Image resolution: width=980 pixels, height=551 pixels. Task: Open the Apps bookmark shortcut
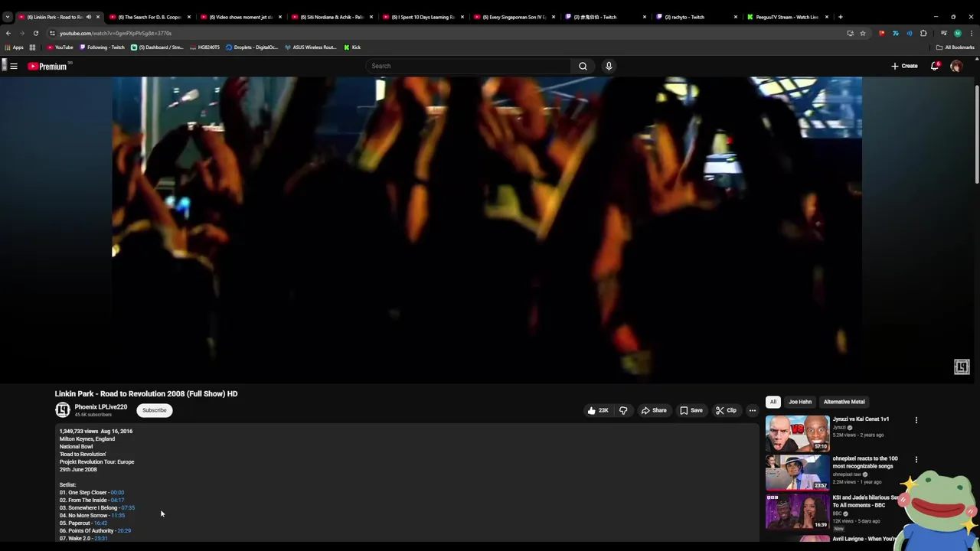14,47
